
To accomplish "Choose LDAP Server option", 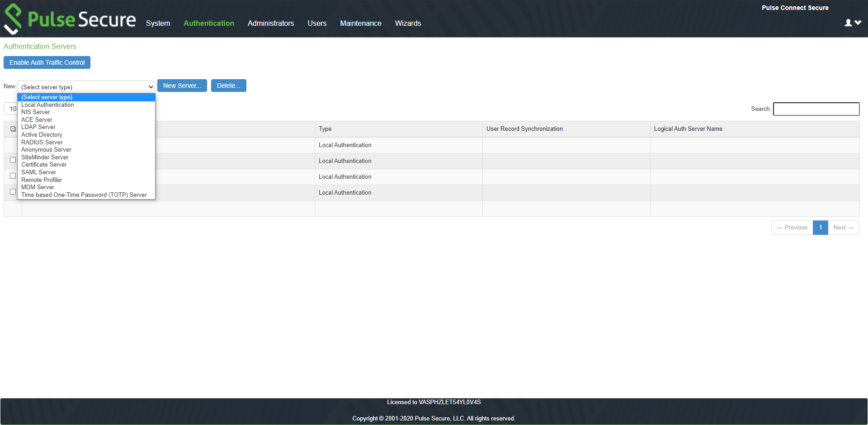I will [86, 127].
